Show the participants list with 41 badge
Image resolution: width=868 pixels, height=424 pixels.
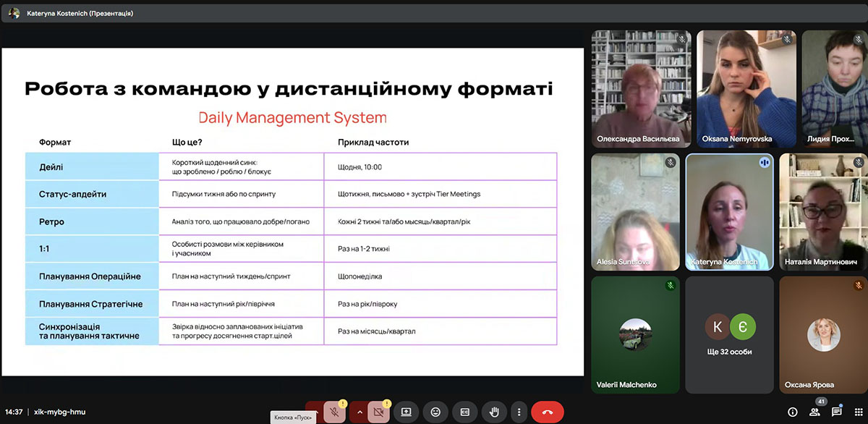coord(815,412)
